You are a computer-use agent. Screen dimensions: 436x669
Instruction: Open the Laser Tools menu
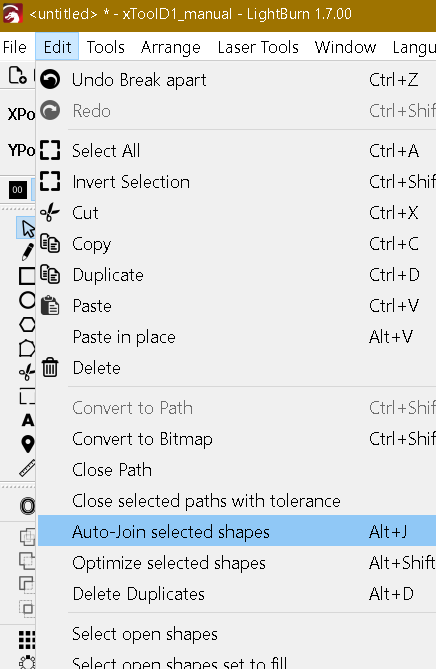[258, 47]
